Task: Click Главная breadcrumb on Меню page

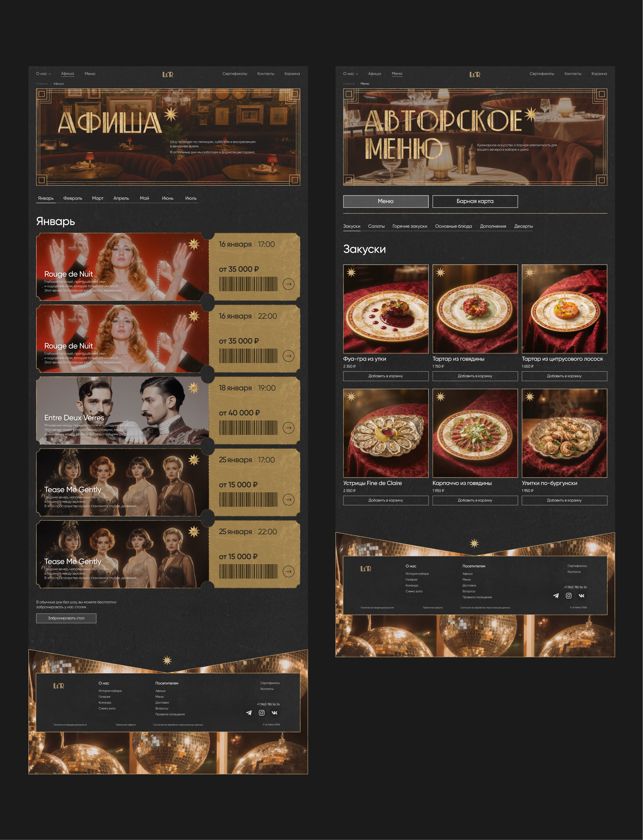Action: tap(349, 83)
